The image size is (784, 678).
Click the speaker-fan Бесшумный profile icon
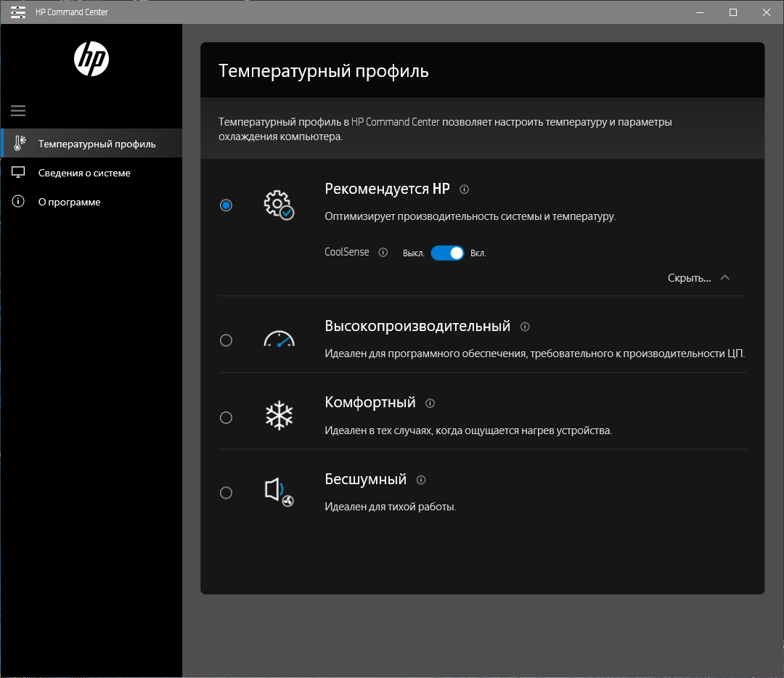click(279, 491)
